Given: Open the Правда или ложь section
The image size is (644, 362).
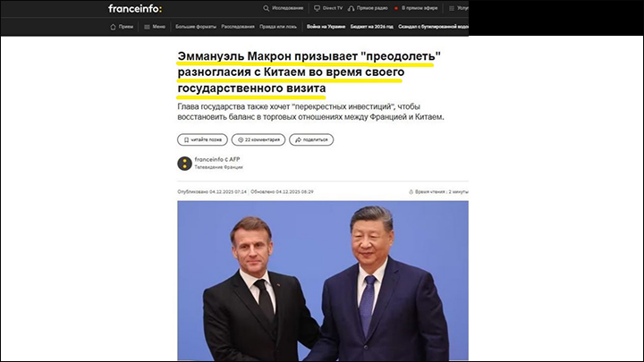Looking at the screenshot, I should point(277,27).
